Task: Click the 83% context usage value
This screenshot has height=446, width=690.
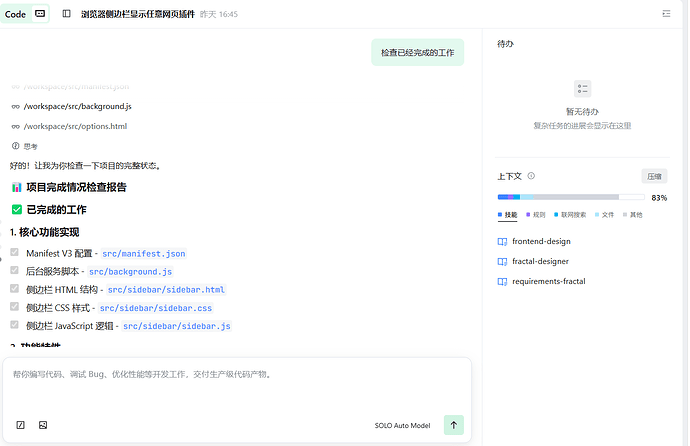Action: (x=659, y=198)
